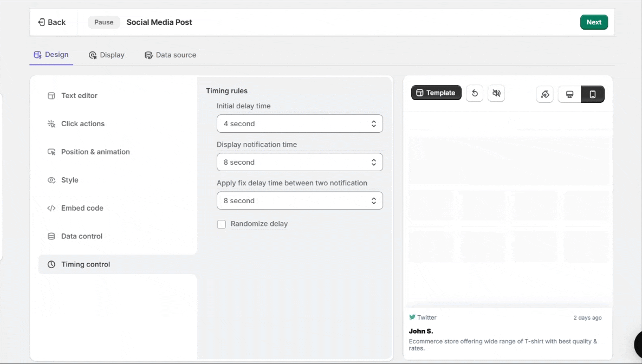Click the green Next button
This screenshot has height=364, width=642.
(x=594, y=22)
